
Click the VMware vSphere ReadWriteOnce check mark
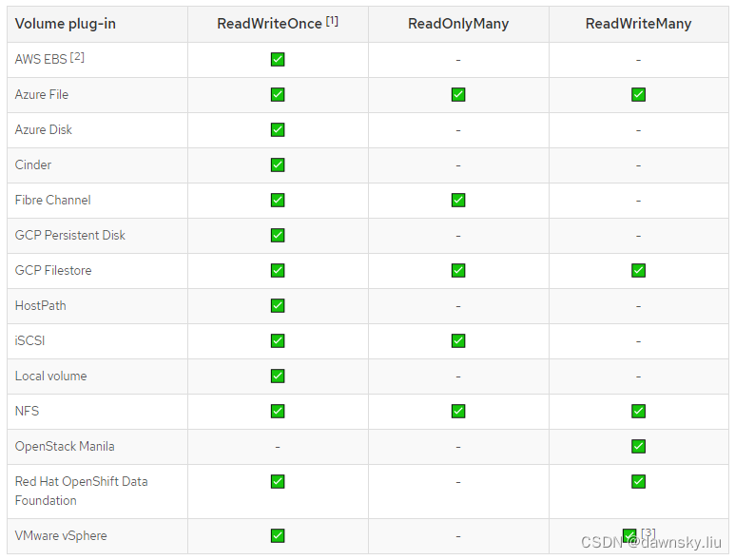pyautogui.click(x=278, y=535)
